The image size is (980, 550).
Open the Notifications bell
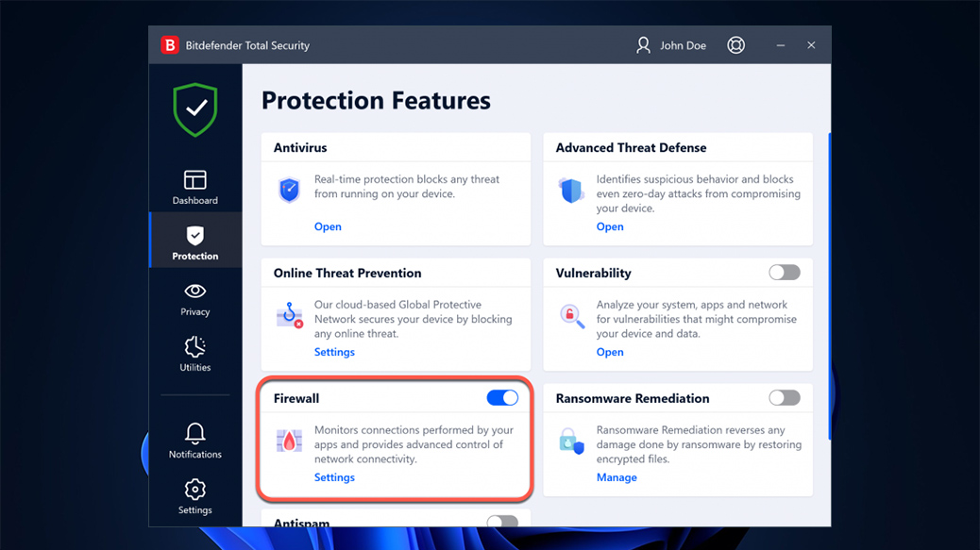(x=195, y=441)
